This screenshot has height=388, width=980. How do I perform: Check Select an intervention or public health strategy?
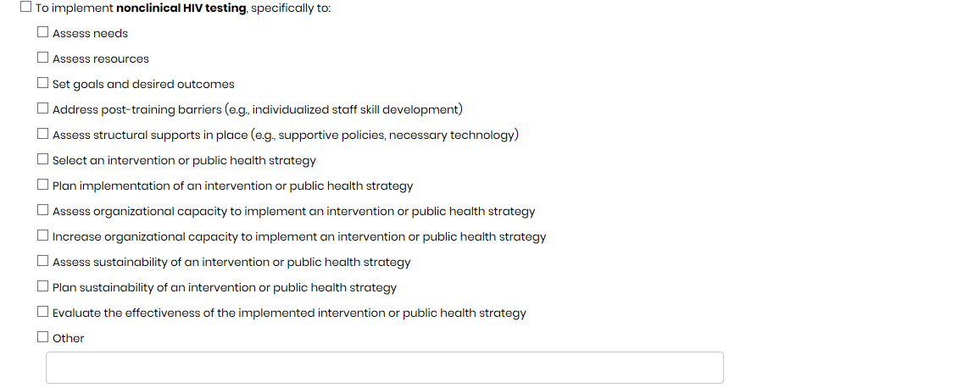point(42,160)
